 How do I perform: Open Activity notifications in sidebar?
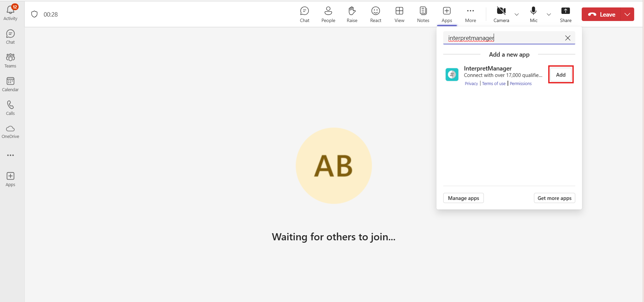coord(10,13)
